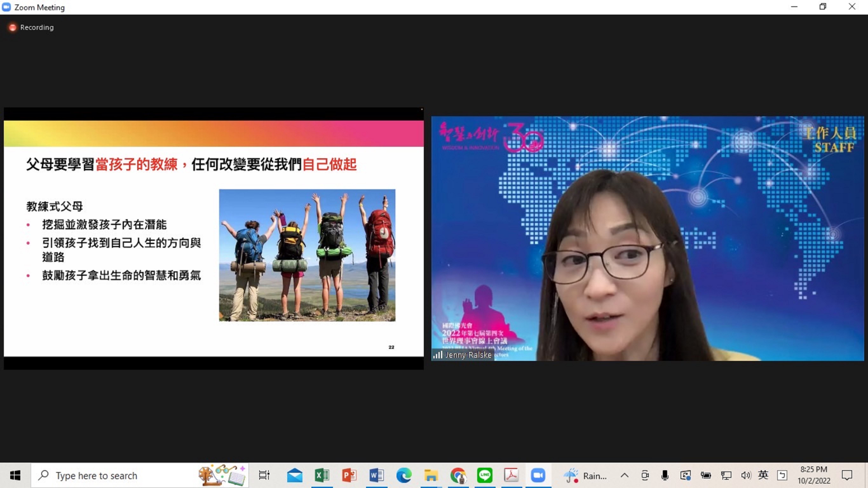Click the Zoom Meeting title bar app icon
Image resolution: width=868 pixels, height=488 pixels.
[6, 7]
